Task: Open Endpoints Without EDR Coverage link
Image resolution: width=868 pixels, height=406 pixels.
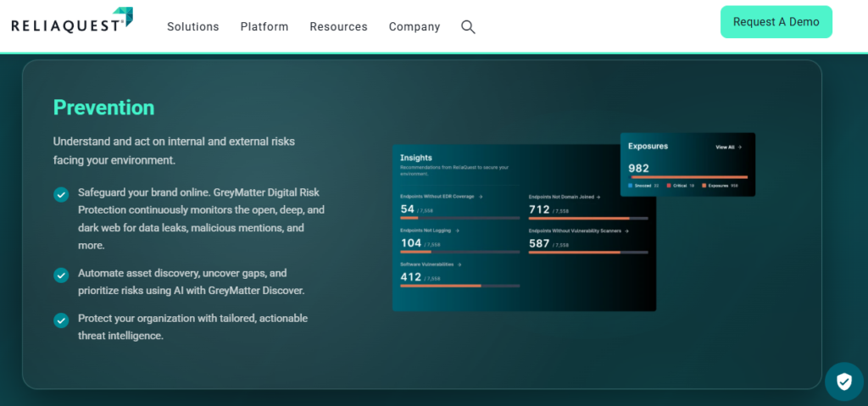Action: (441, 196)
